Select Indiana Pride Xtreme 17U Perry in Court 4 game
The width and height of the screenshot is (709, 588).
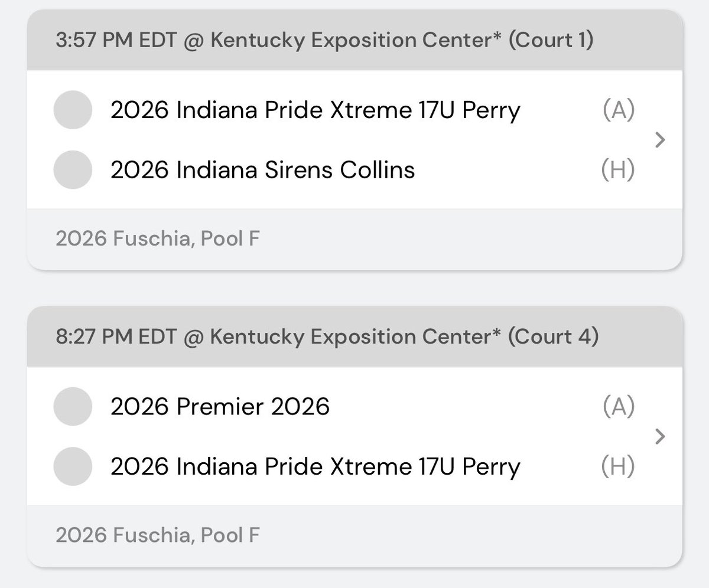(x=315, y=466)
